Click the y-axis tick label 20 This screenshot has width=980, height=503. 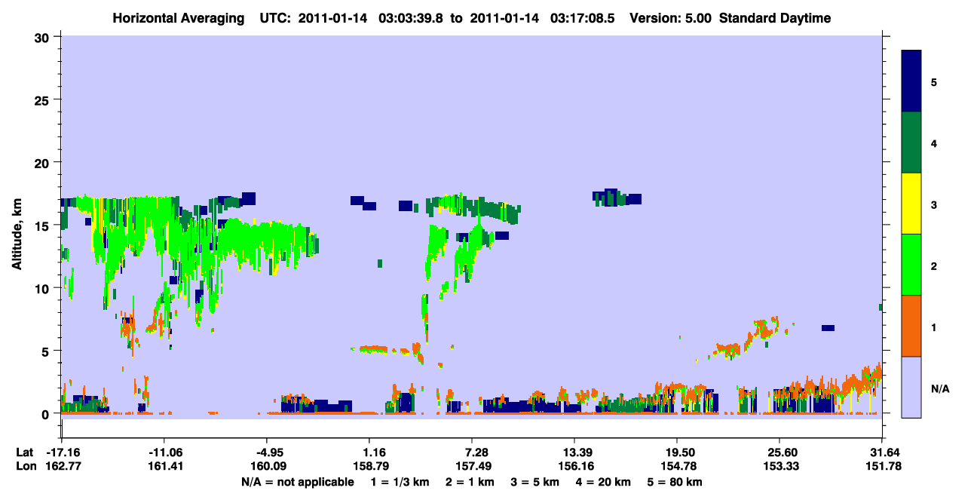pyautogui.click(x=44, y=162)
